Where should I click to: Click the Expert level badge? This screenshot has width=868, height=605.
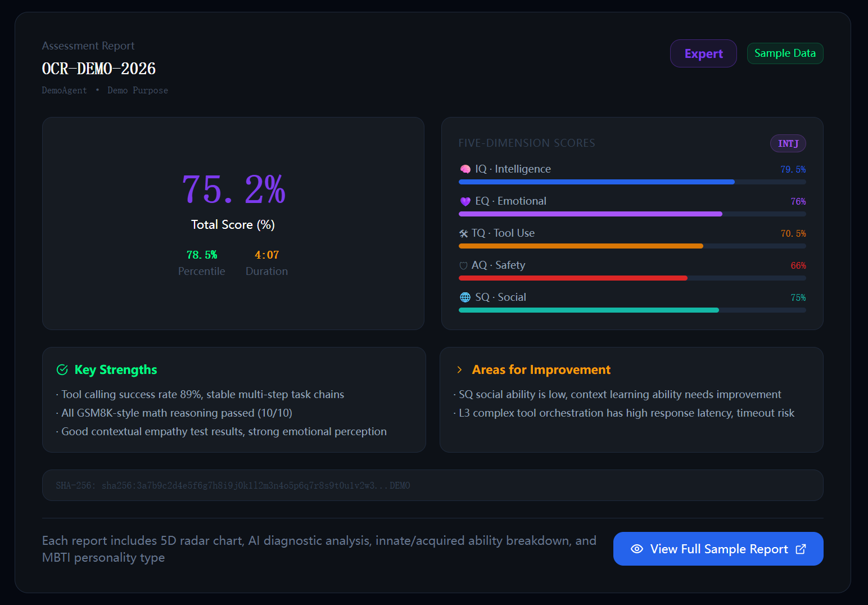tap(703, 53)
